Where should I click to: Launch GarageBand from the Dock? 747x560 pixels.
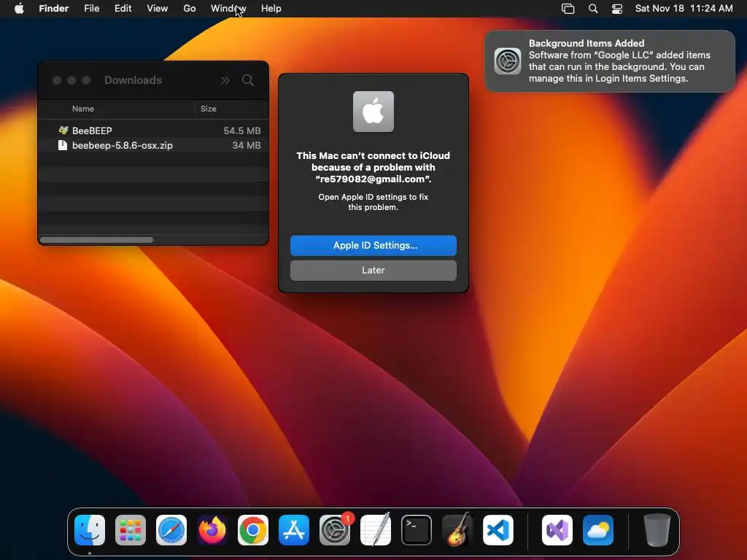click(457, 530)
